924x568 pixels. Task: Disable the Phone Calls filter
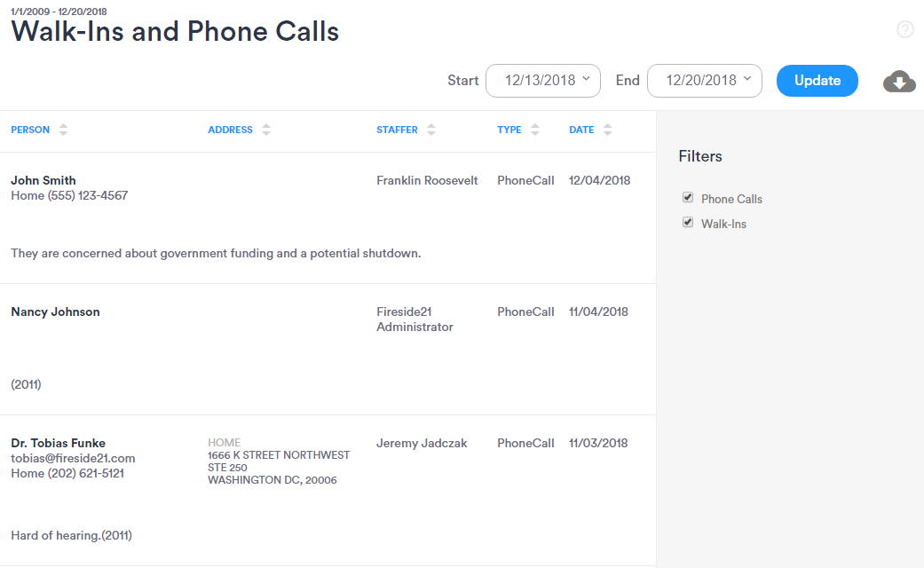point(688,198)
